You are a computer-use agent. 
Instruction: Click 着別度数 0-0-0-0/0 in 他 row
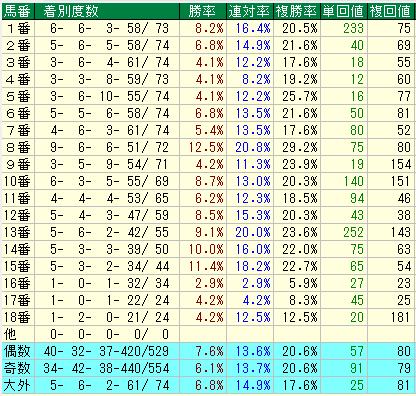[x=110, y=334]
